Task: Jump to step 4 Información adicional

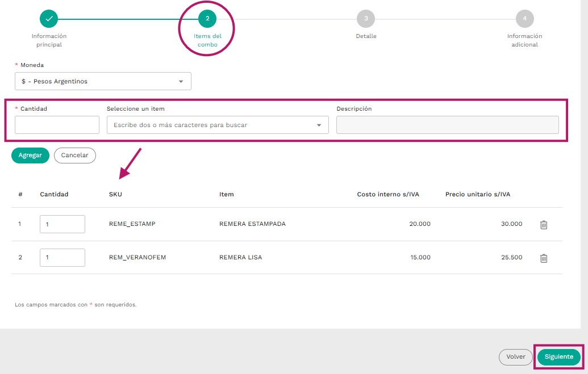Action: (524, 19)
